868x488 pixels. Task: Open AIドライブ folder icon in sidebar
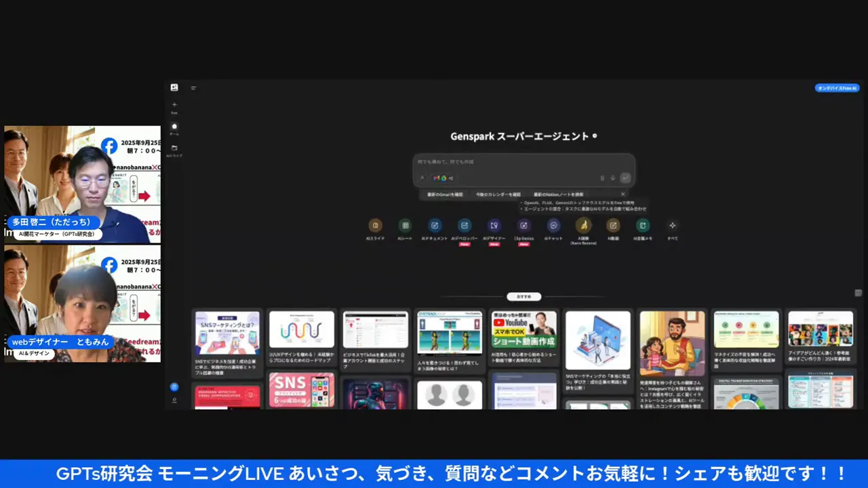tap(174, 148)
